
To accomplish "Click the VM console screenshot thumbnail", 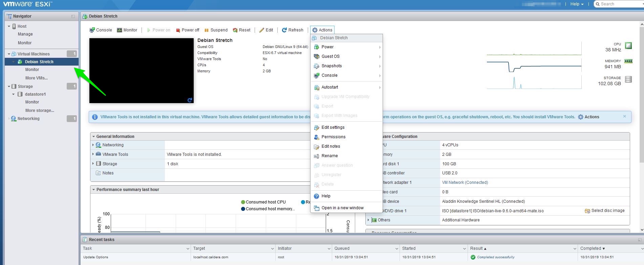I will click(141, 70).
